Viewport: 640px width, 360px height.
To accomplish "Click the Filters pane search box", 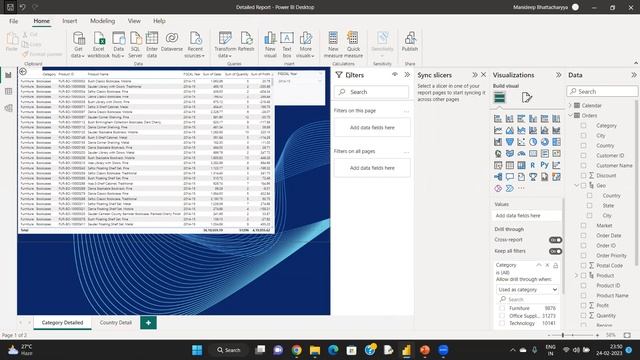I will tap(372, 92).
